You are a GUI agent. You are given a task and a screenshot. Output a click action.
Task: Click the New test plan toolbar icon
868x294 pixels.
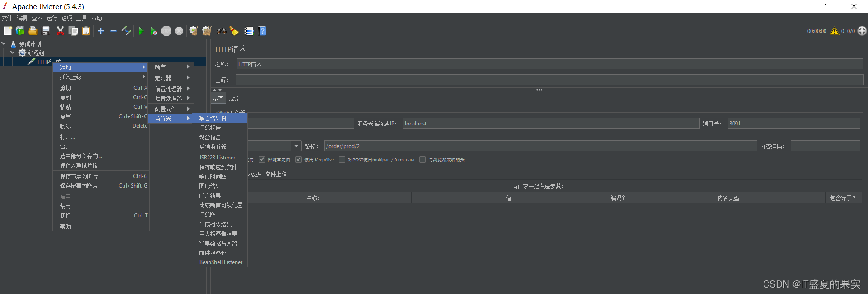(x=8, y=31)
